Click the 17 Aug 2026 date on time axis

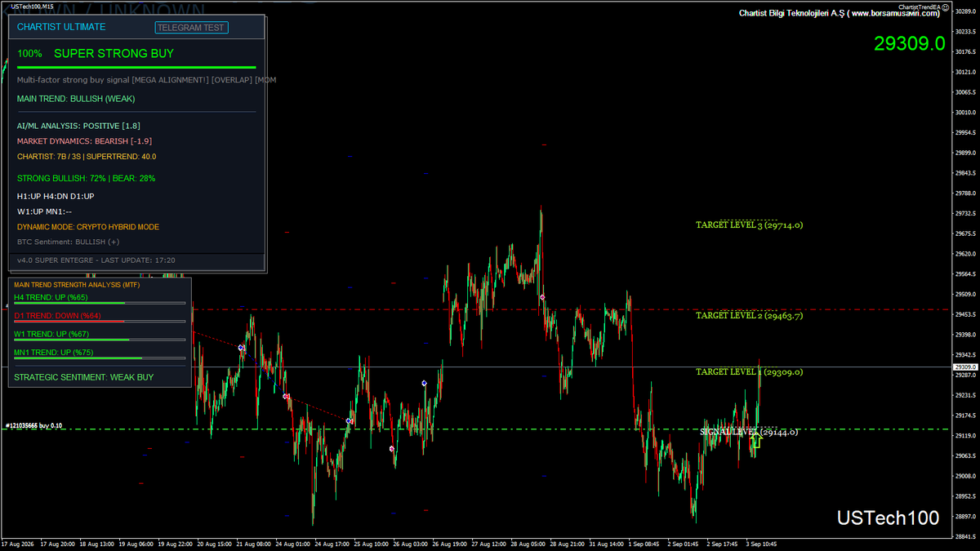tap(16, 544)
